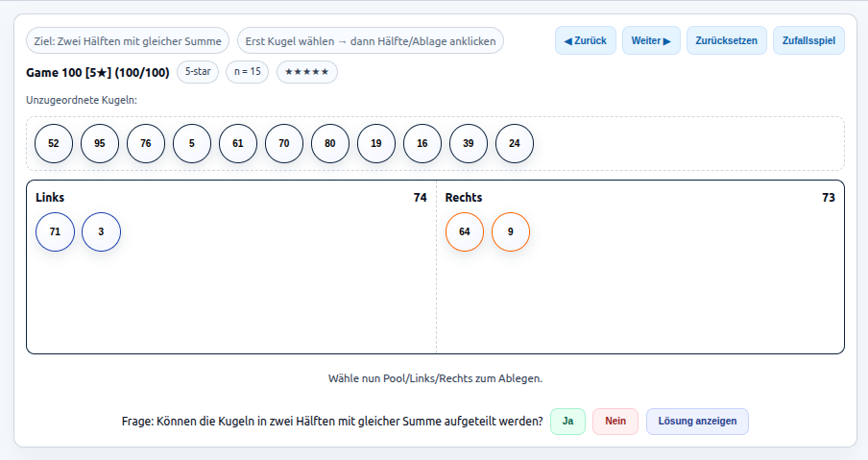868x460 pixels.
Task: Click the orange ball numbered 9
Action: [x=511, y=231]
